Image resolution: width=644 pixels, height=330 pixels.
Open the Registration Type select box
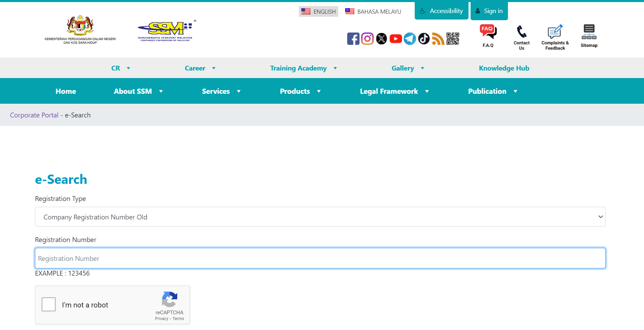[x=320, y=217]
